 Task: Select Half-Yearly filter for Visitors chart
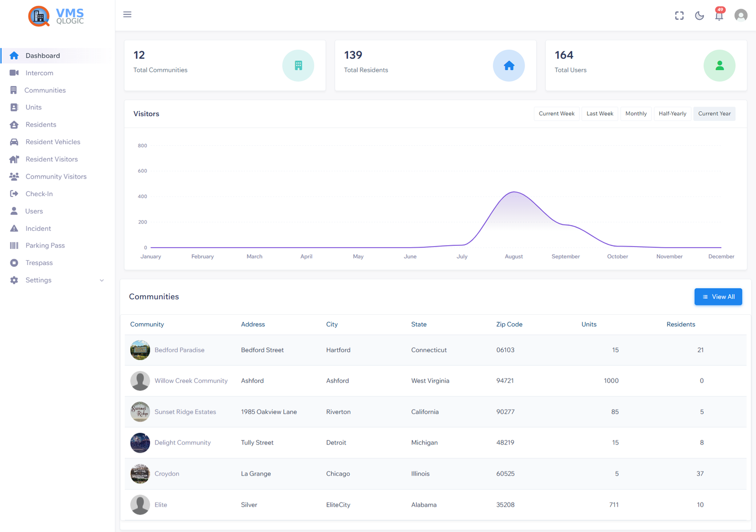pyautogui.click(x=672, y=113)
